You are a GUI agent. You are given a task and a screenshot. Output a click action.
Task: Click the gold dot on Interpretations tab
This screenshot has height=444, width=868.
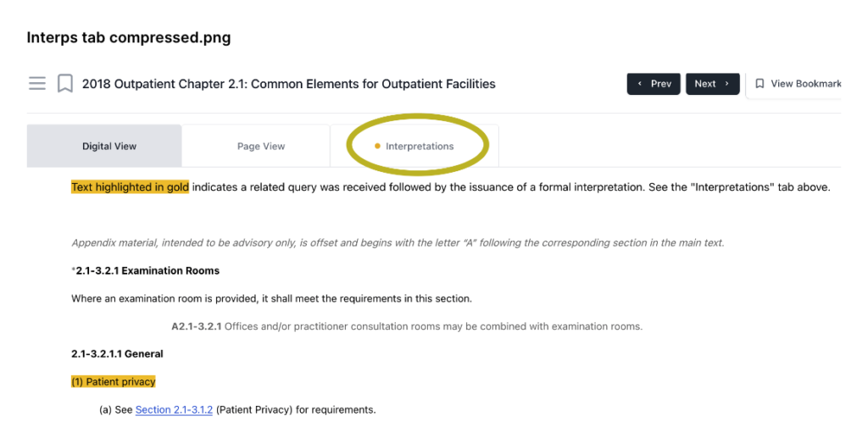(377, 146)
